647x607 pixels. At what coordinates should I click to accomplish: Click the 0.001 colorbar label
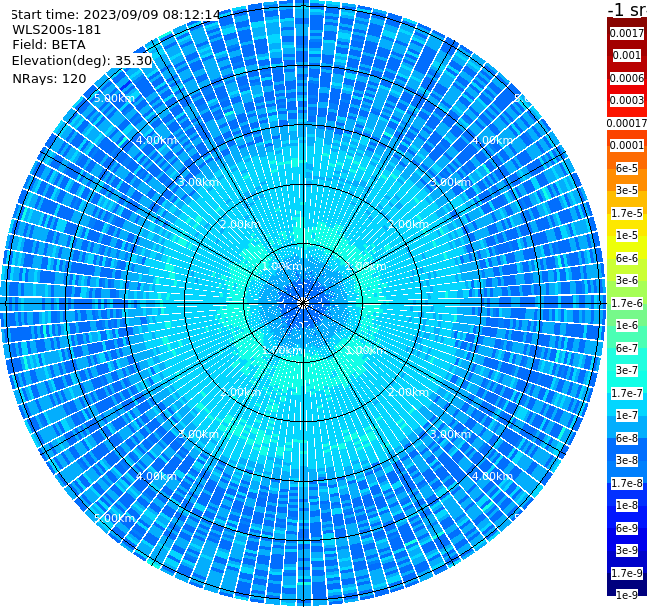[x=627, y=55]
